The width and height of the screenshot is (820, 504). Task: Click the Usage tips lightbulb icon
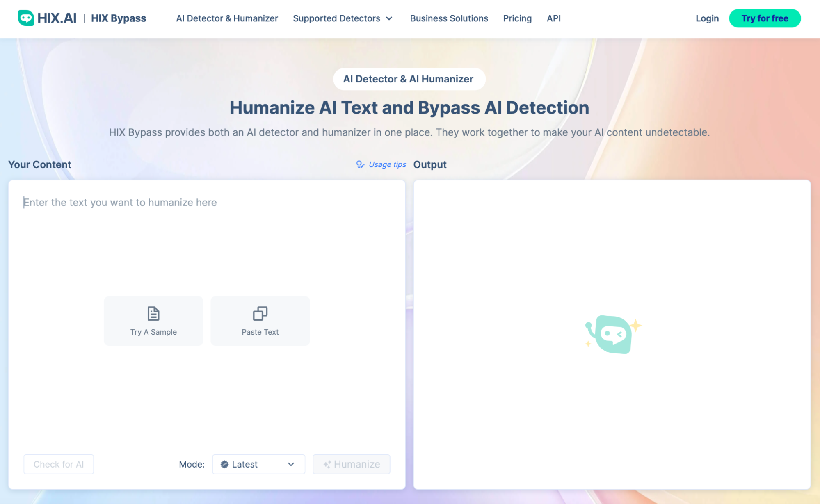360,164
